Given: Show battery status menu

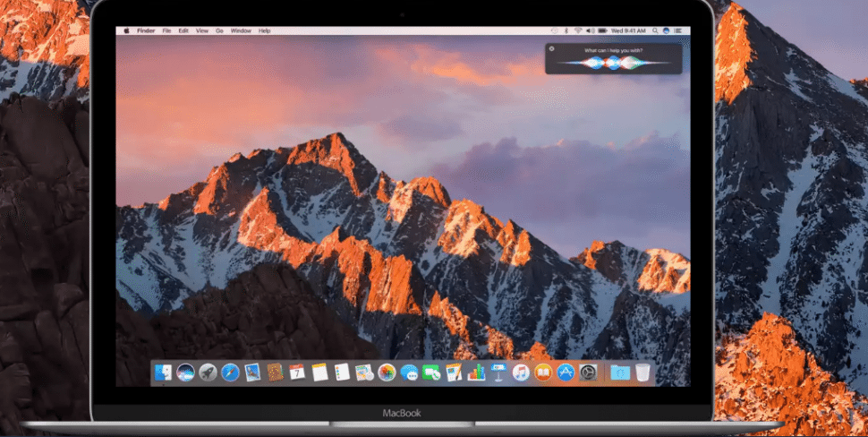Looking at the screenshot, I should click(602, 30).
